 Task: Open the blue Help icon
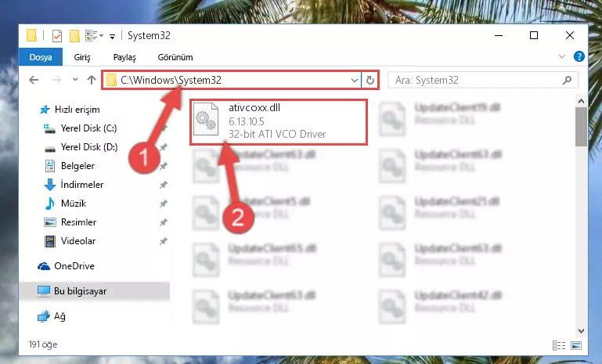(579, 56)
